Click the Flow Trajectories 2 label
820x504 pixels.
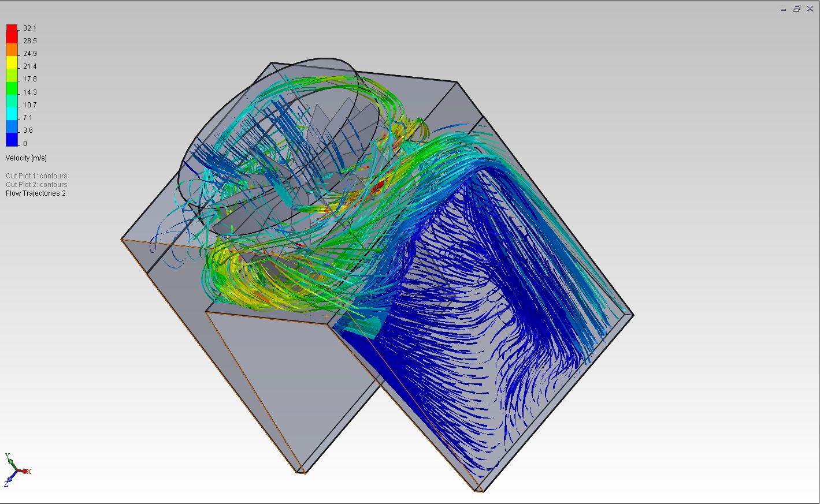(36, 193)
